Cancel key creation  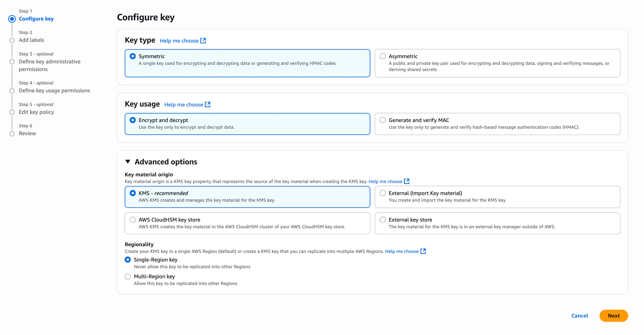pos(580,316)
